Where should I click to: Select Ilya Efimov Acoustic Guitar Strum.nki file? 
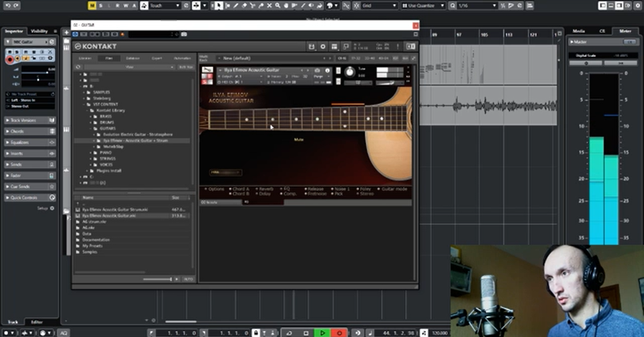pos(115,210)
